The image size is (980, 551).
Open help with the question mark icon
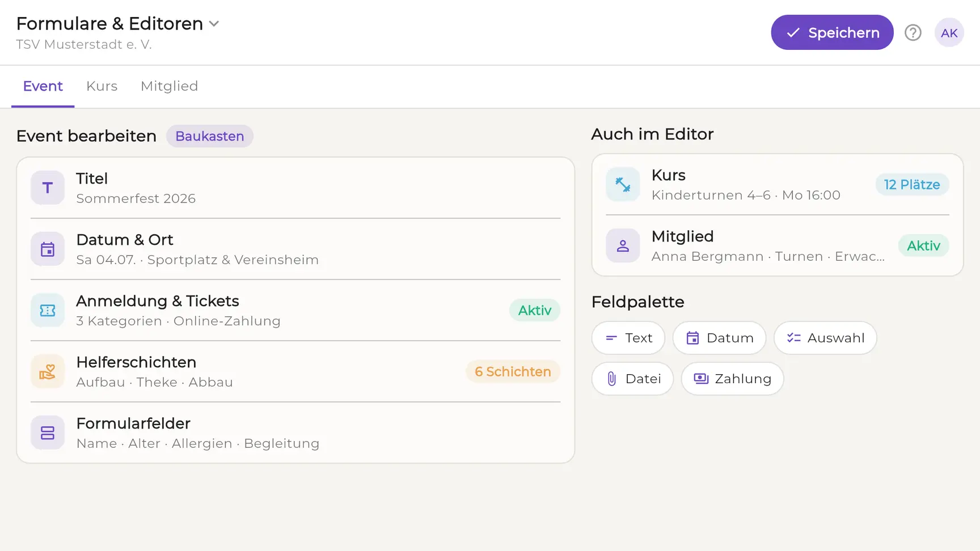[x=913, y=33]
